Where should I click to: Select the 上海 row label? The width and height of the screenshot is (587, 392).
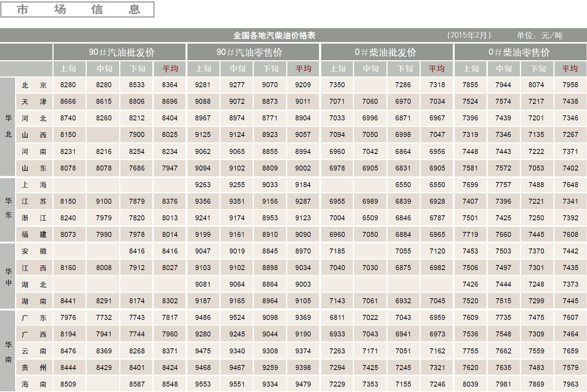34,184
